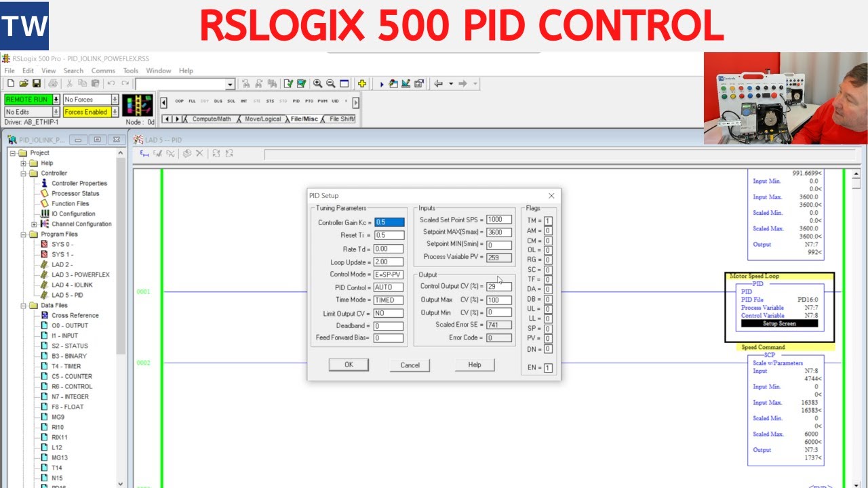Toggle the RG flag bit
Screen dimensions: 868x488
point(548,260)
